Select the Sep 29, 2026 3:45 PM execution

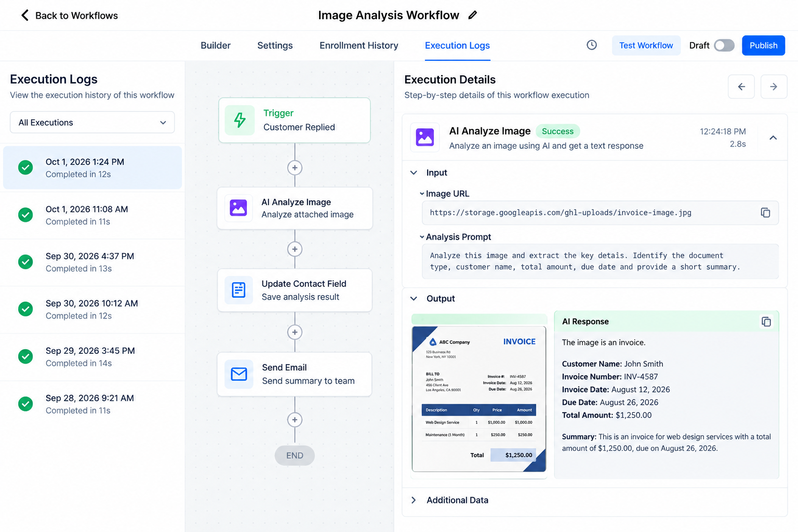(x=92, y=357)
